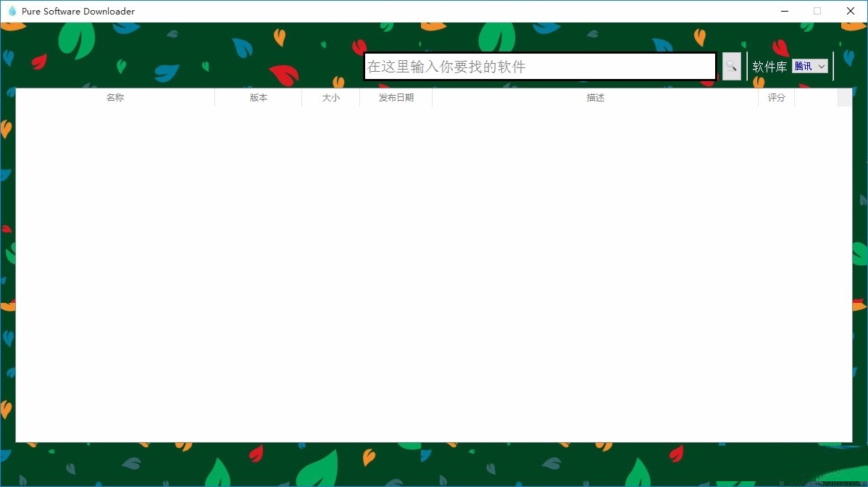Minimize the Pure Software Downloader window
The image size is (868, 487).
(x=784, y=11)
